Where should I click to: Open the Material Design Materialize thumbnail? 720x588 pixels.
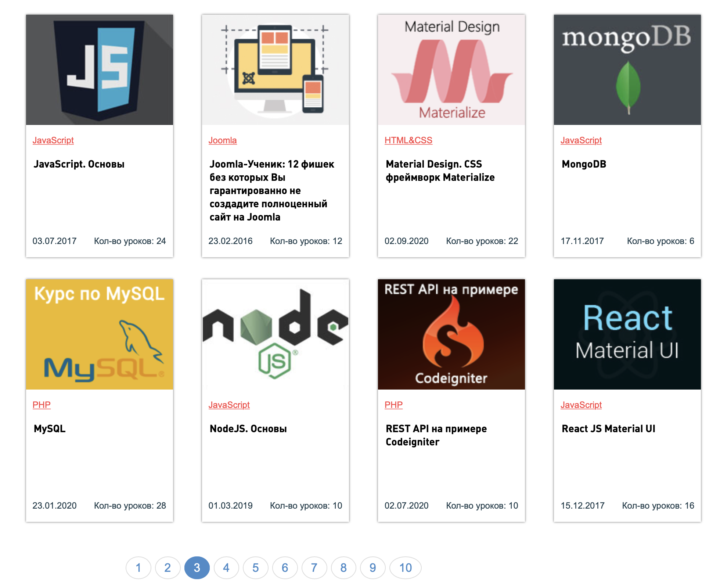(x=451, y=70)
